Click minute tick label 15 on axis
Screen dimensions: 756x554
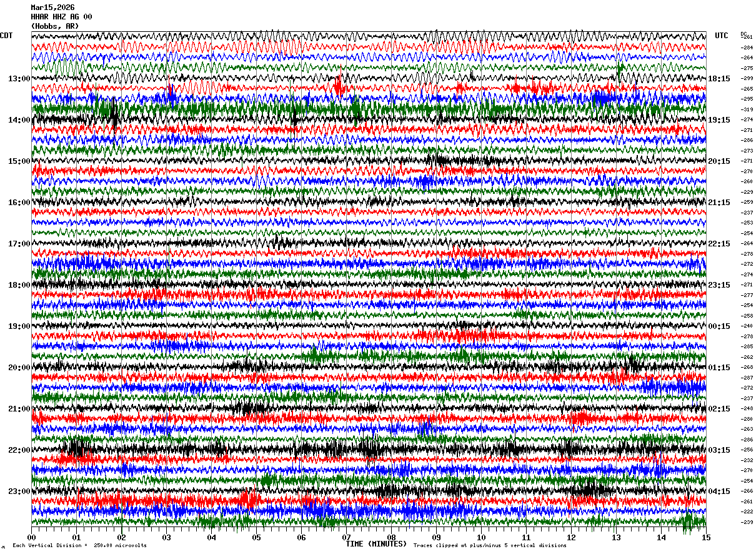pyautogui.click(x=706, y=538)
